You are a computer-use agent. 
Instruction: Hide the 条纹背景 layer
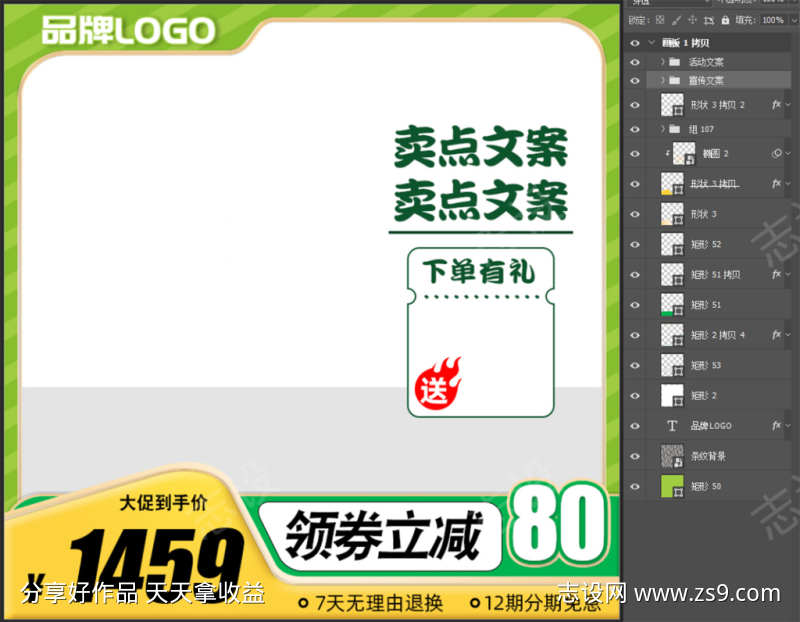[x=634, y=456]
